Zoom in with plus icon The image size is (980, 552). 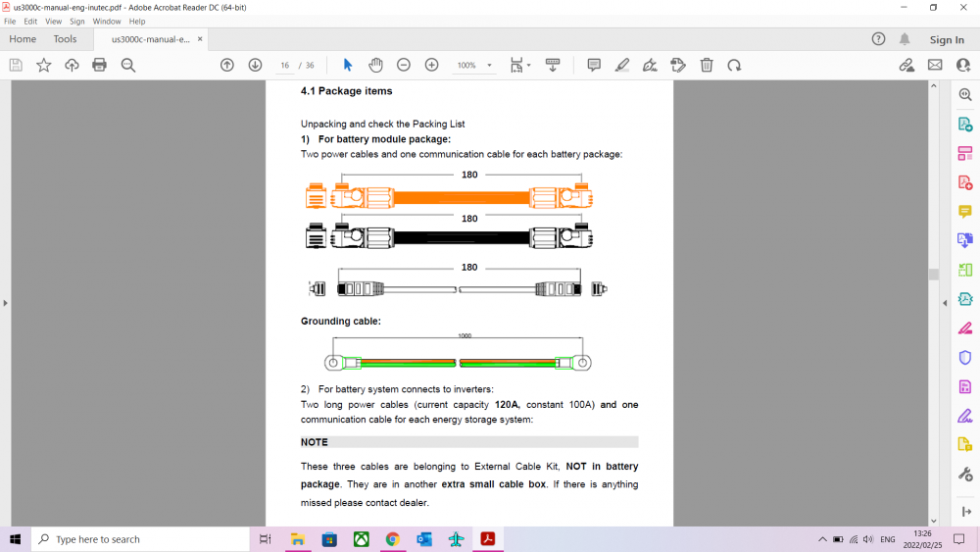[x=431, y=65]
